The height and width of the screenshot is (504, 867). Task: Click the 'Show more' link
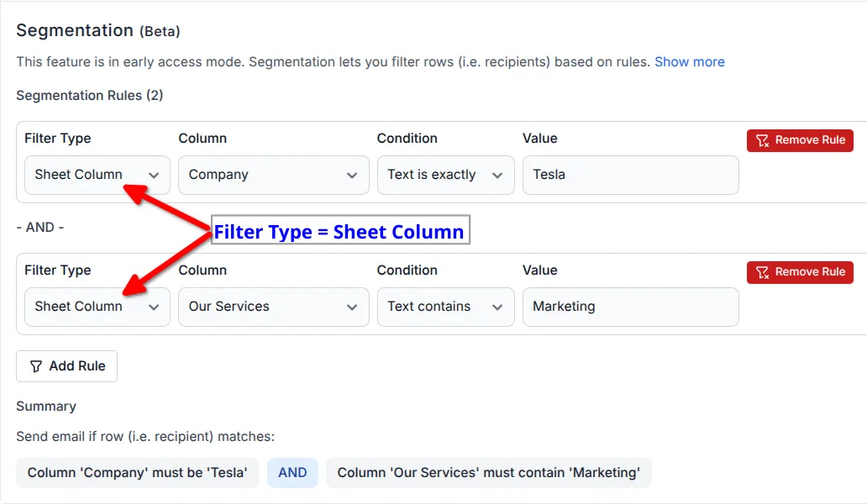tap(689, 61)
